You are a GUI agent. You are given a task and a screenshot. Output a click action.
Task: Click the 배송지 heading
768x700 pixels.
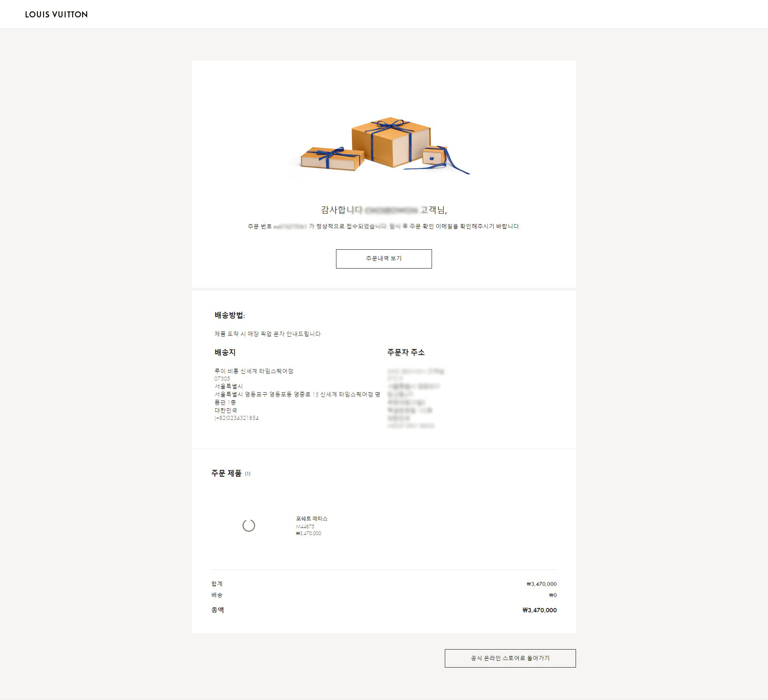[225, 352]
